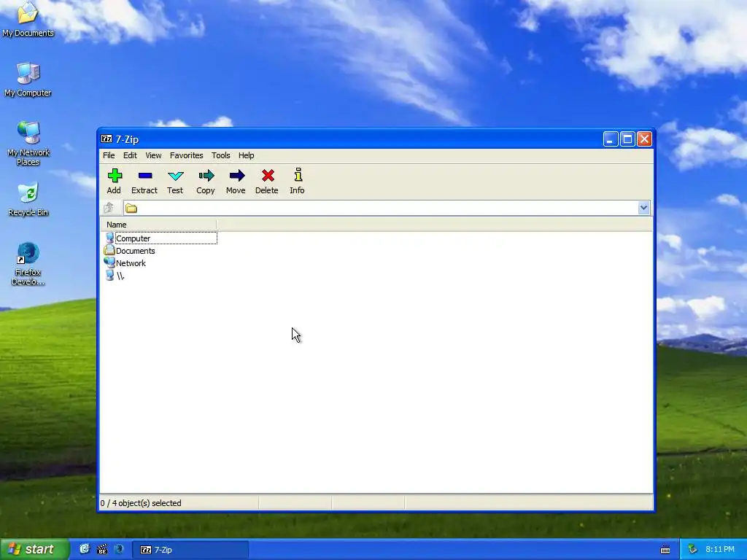The image size is (747, 560).
Task: Open the View menu
Action: click(153, 155)
